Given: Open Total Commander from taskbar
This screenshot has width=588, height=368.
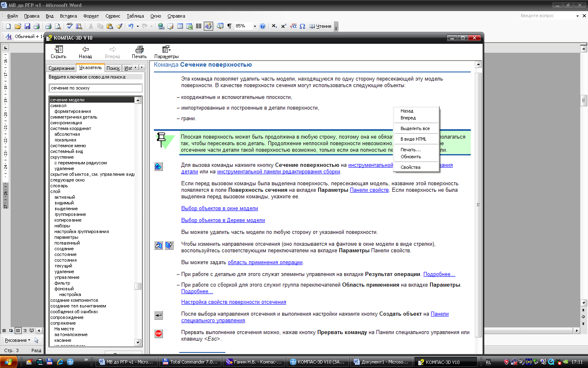Looking at the screenshot, I should [x=190, y=362].
